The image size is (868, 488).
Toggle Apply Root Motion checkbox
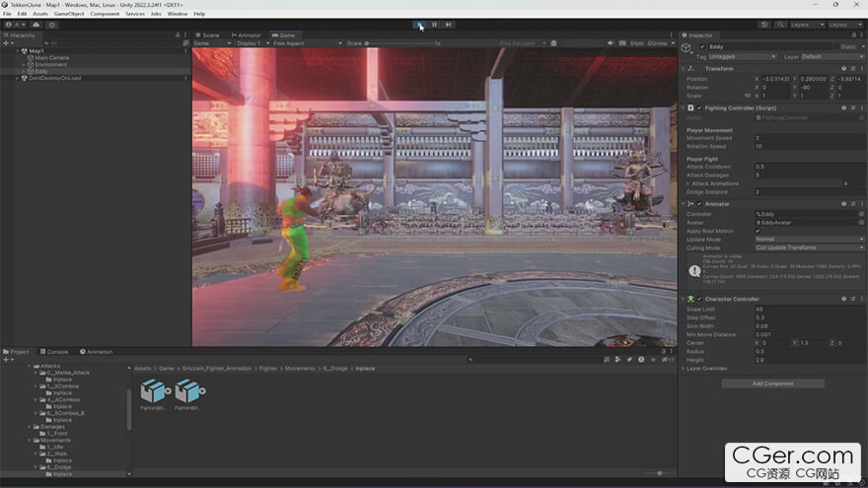point(758,232)
